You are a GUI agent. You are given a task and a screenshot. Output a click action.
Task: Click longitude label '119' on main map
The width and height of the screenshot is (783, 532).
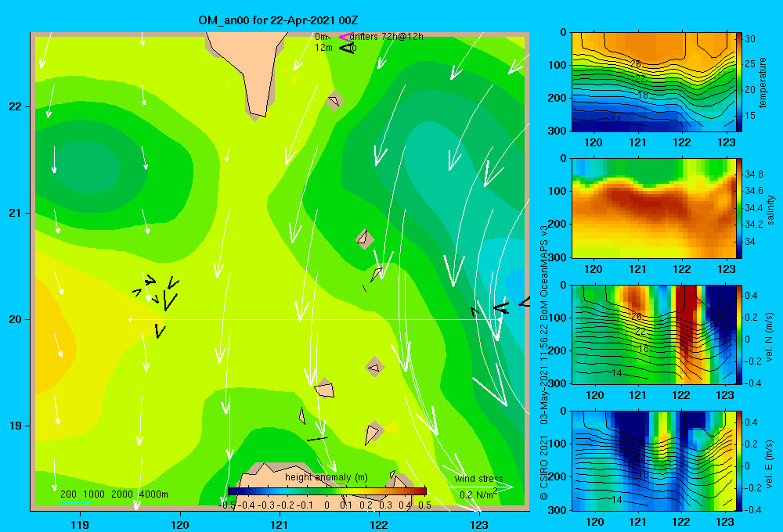80,525
